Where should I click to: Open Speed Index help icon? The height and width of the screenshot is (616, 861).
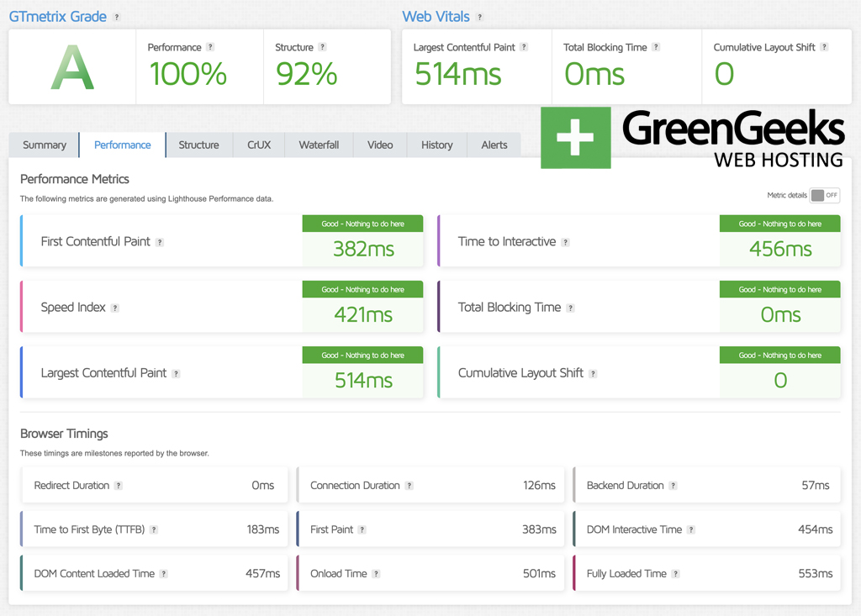coord(114,308)
